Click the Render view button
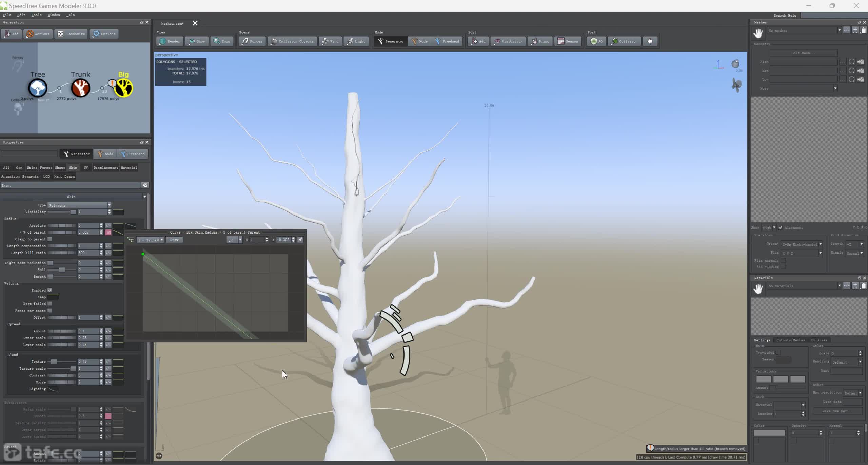Screen dimensions: 868x465 [x=170, y=41]
